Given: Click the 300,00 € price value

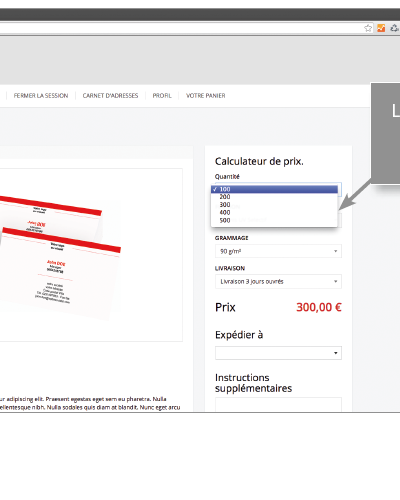Looking at the screenshot, I should (x=319, y=307).
